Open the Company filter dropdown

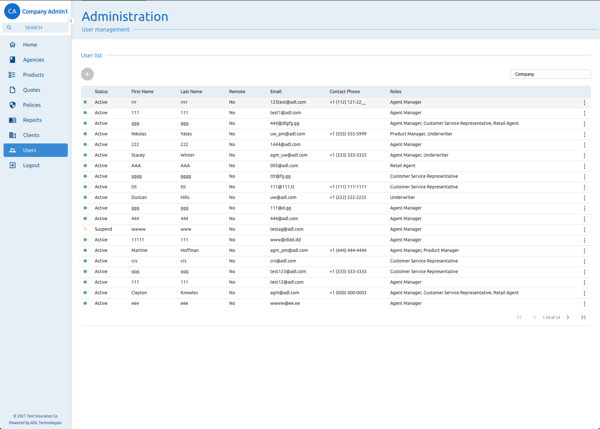tap(550, 74)
